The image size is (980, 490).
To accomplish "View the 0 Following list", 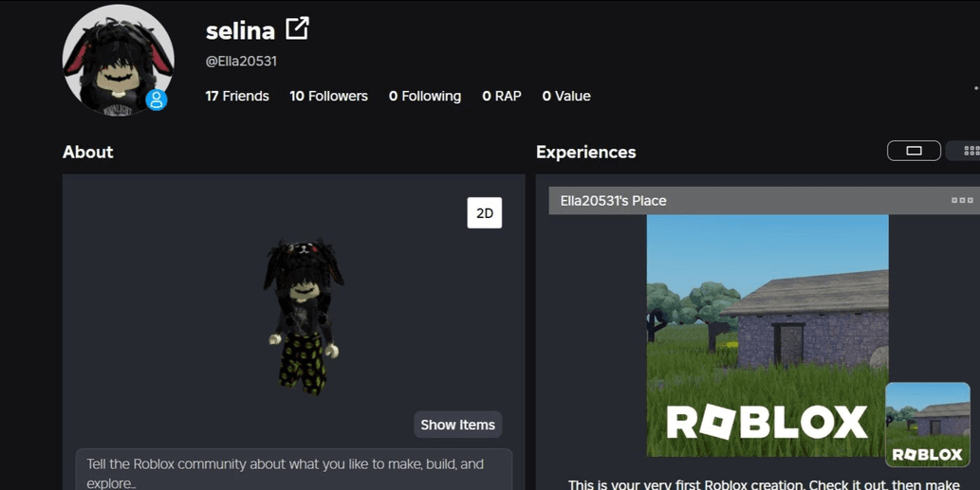I will [x=425, y=96].
